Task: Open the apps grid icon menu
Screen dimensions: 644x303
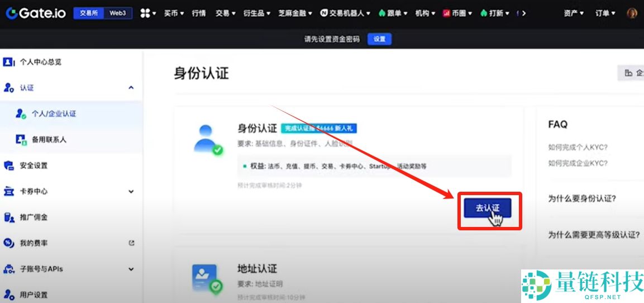Action: click(145, 13)
